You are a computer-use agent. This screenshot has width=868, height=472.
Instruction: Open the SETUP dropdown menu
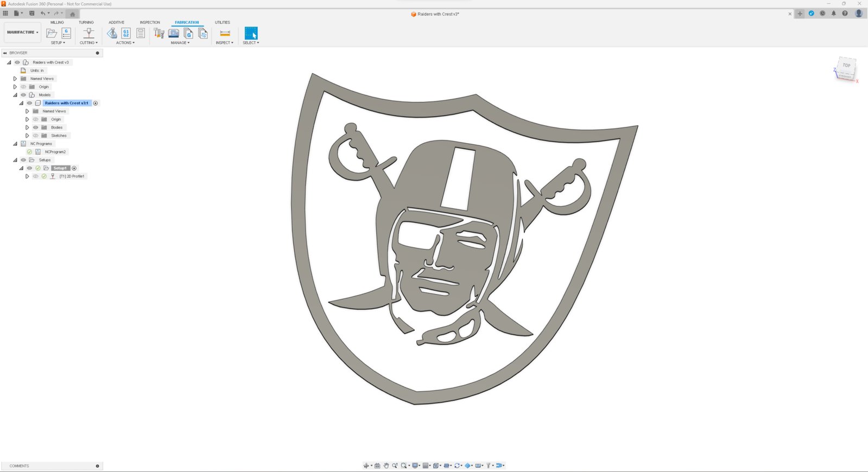[x=58, y=43]
